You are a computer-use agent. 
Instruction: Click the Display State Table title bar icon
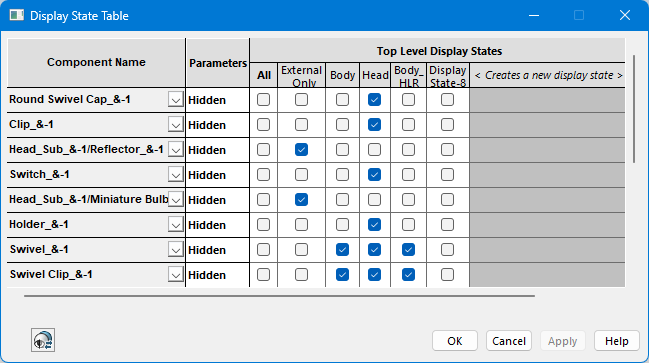17,15
